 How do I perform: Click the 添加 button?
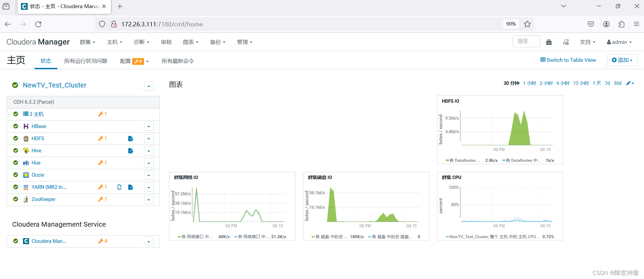coord(622,60)
